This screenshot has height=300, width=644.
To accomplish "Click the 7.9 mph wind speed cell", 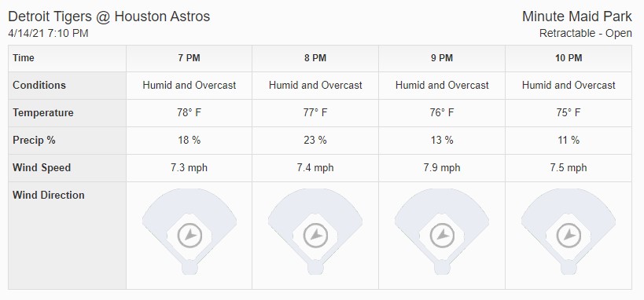I will (x=442, y=168).
